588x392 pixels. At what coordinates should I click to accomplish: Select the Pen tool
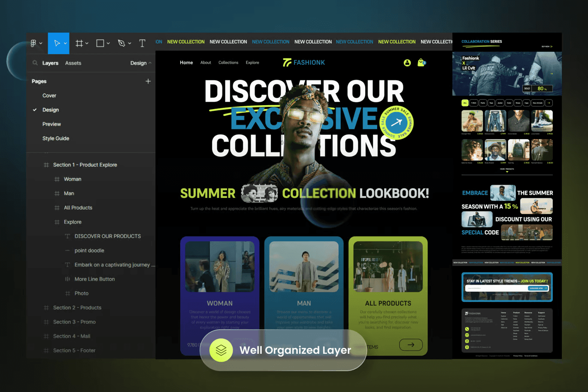tap(121, 43)
